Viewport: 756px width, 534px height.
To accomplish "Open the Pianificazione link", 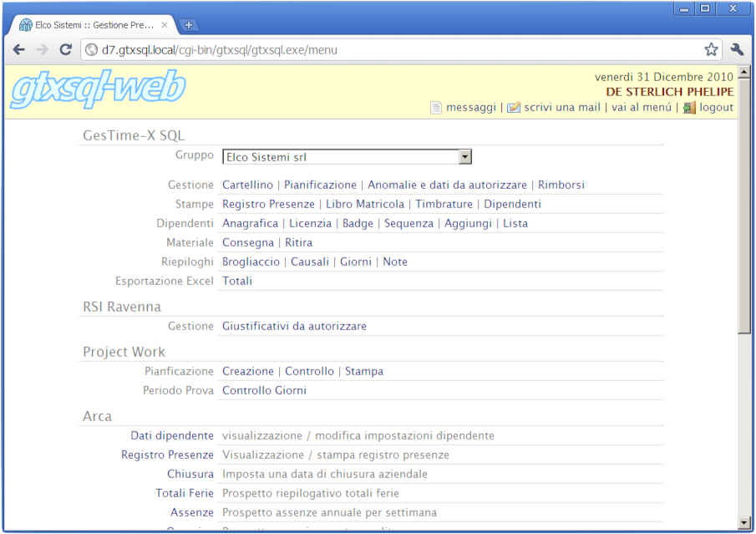I will (320, 185).
